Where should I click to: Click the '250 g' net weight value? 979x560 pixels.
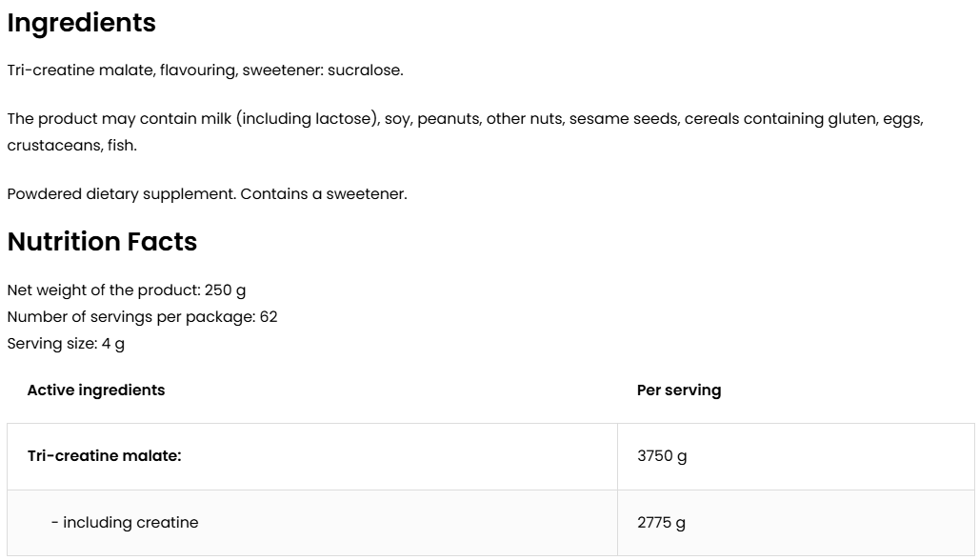click(x=225, y=290)
